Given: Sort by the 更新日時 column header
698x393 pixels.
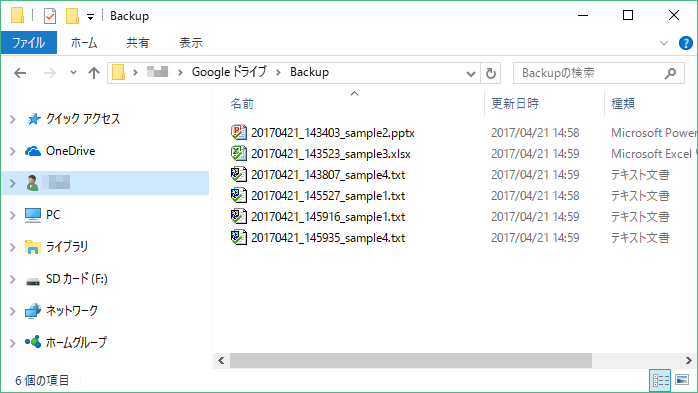Looking at the screenshot, I should point(515,104).
